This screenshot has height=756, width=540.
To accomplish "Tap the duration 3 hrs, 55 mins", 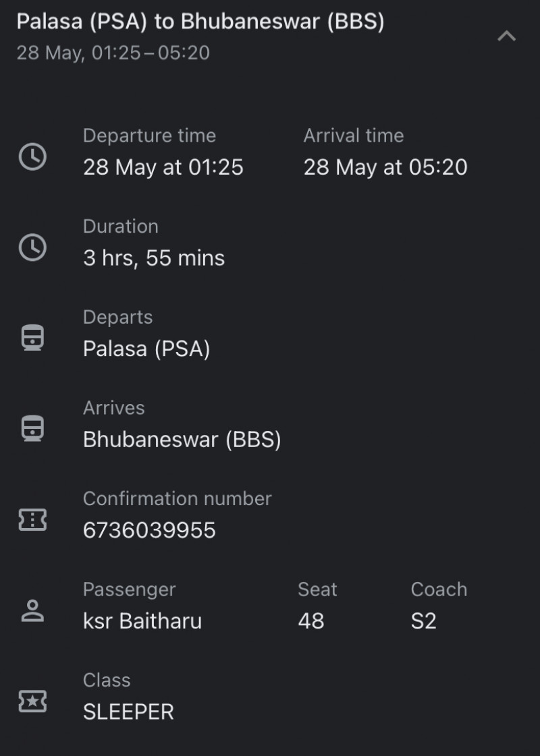I will click(154, 258).
